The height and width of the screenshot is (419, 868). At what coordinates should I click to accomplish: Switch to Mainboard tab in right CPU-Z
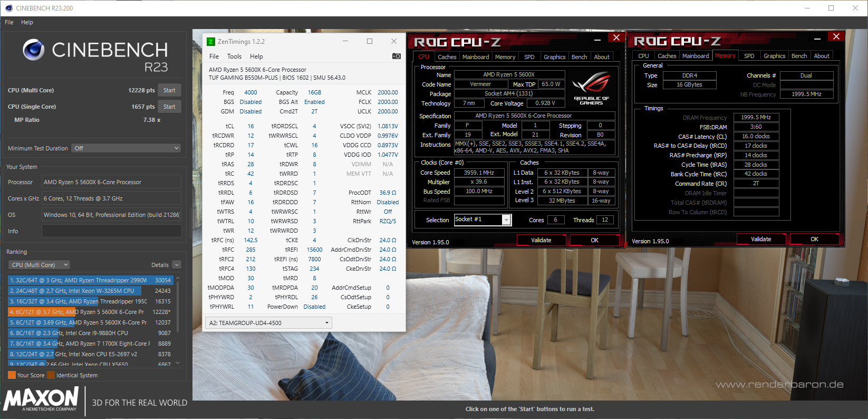pyautogui.click(x=696, y=56)
